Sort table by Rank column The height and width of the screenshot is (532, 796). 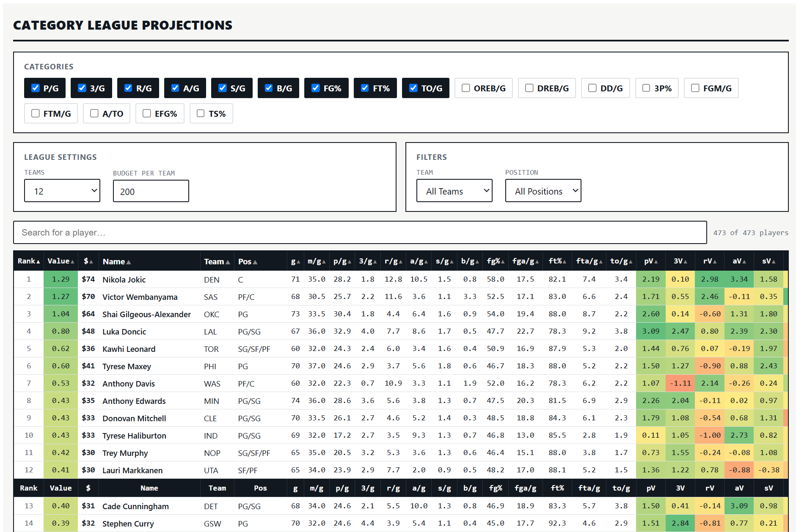(x=29, y=261)
